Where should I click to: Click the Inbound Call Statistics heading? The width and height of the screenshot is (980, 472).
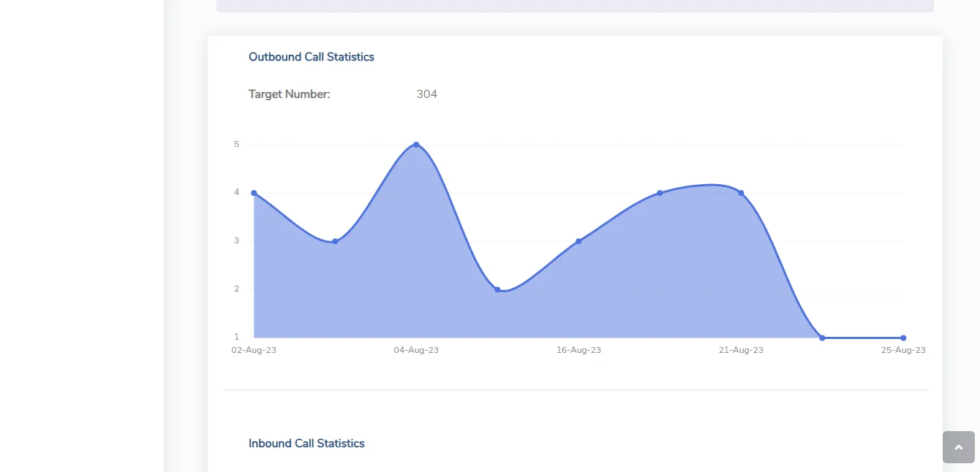[306, 444]
